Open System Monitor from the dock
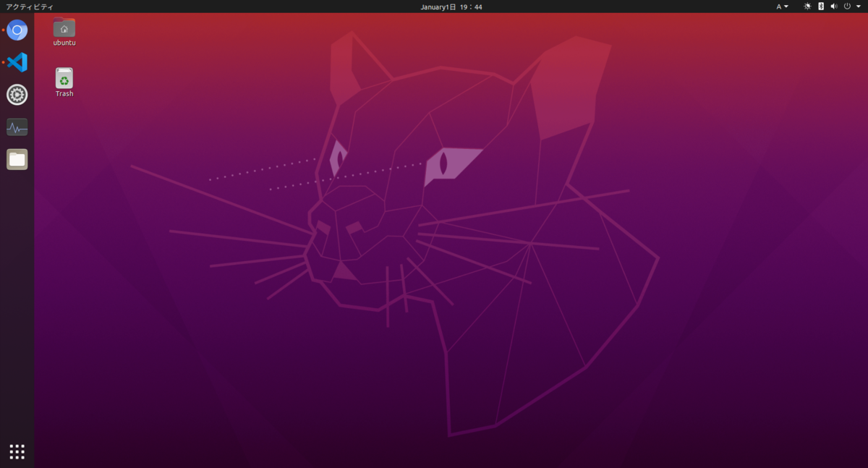This screenshot has width=868, height=468. point(17,127)
